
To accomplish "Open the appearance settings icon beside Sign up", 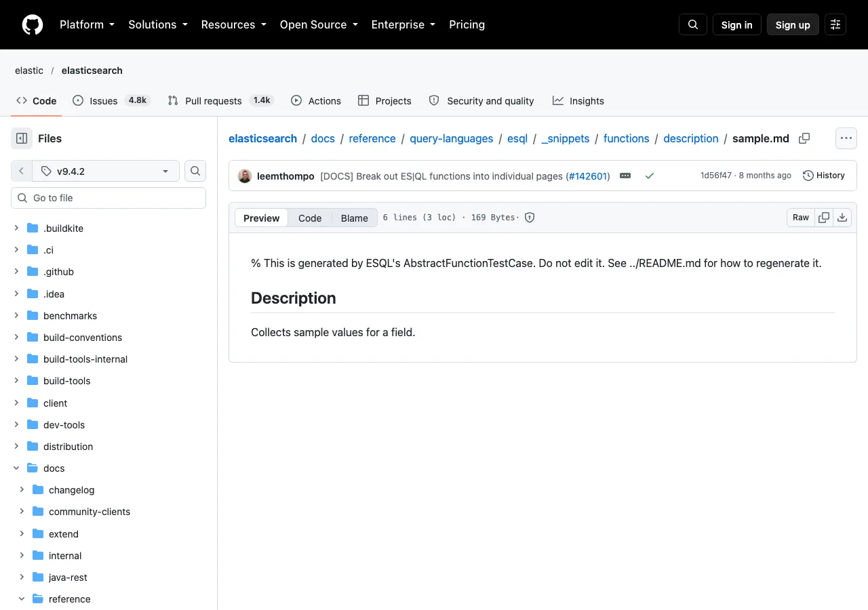I will [x=835, y=24].
